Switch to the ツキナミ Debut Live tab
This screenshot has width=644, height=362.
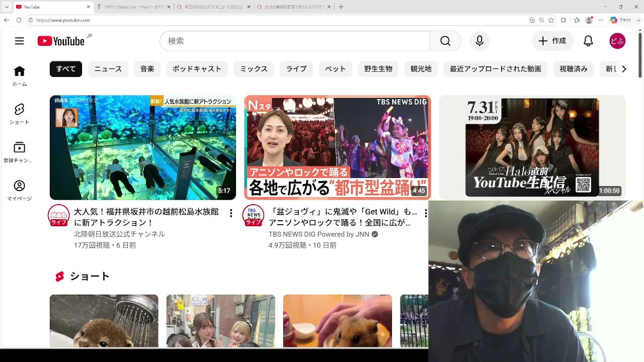pos(133,7)
